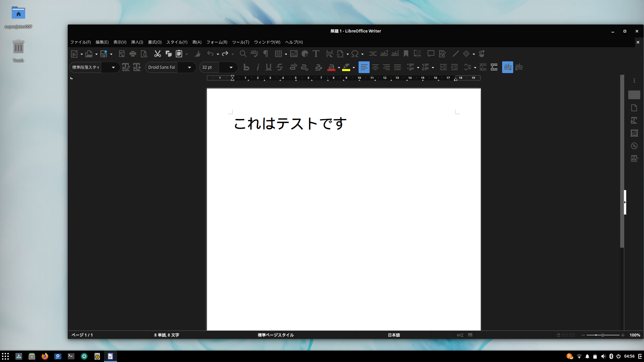Viewport: 644px width, 362px height.
Task: Enable center text alignment
Action: pos(375,67)
